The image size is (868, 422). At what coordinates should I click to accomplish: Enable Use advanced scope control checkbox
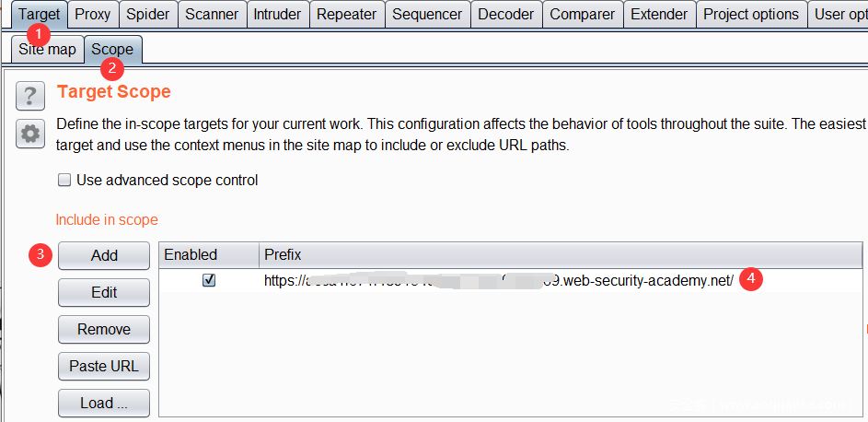coord(64,181)
